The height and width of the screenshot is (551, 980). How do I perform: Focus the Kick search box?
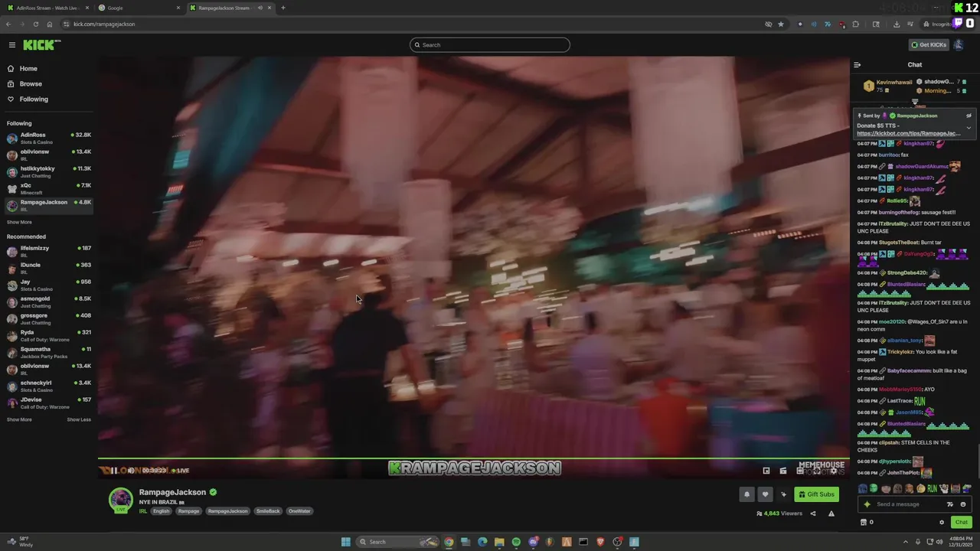490,45
